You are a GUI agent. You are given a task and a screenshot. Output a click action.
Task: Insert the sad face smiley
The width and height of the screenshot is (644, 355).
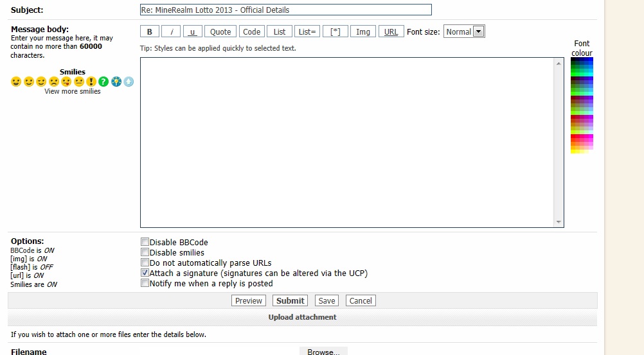click(54, 82)
